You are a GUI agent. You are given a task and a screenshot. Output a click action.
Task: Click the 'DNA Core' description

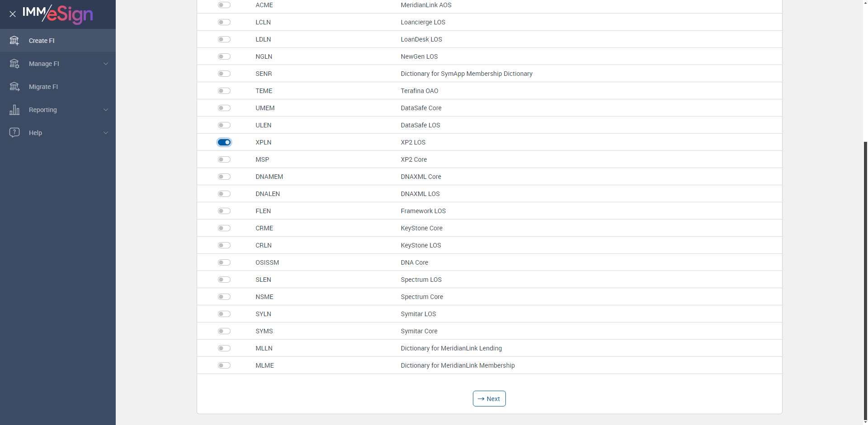pos(415,262)
